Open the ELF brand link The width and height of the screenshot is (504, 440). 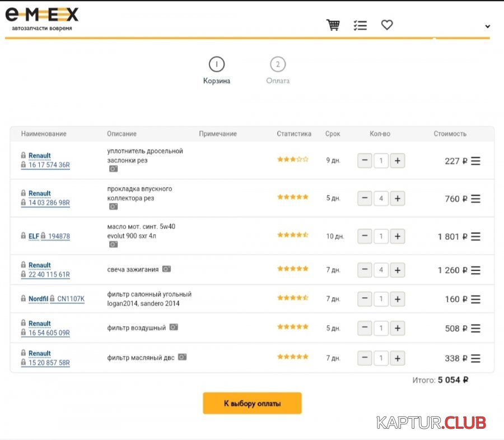[x=34, y=237]
